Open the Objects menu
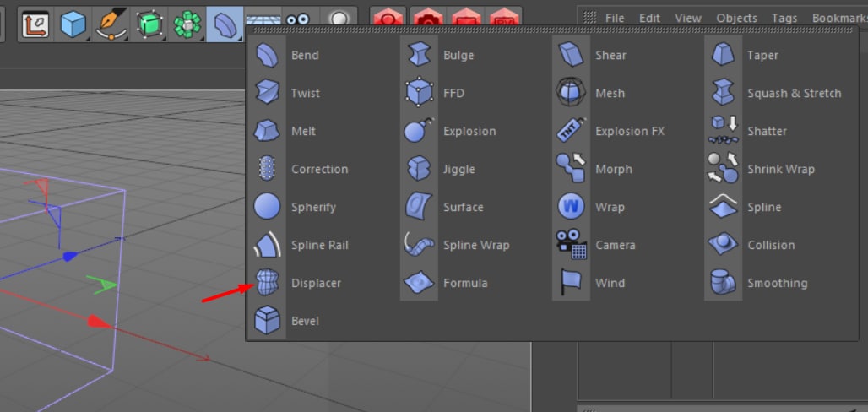This screenshot has width=868, height=412. coord(736,18)
